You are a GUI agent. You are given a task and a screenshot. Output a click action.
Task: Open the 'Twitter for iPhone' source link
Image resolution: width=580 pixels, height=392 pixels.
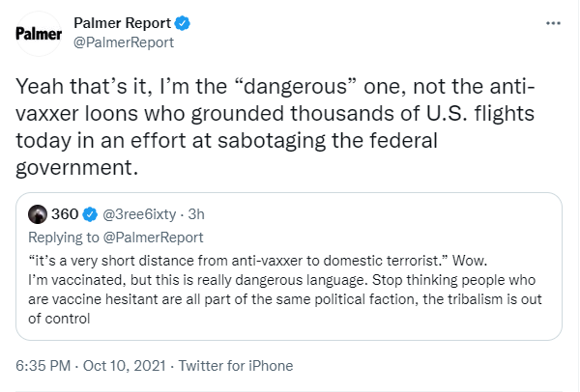(236, 366)
